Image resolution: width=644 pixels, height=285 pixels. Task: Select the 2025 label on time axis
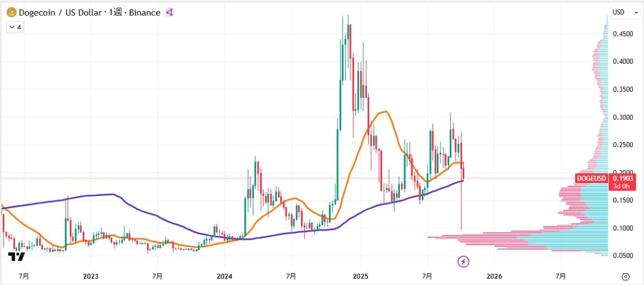pos(360,276)
